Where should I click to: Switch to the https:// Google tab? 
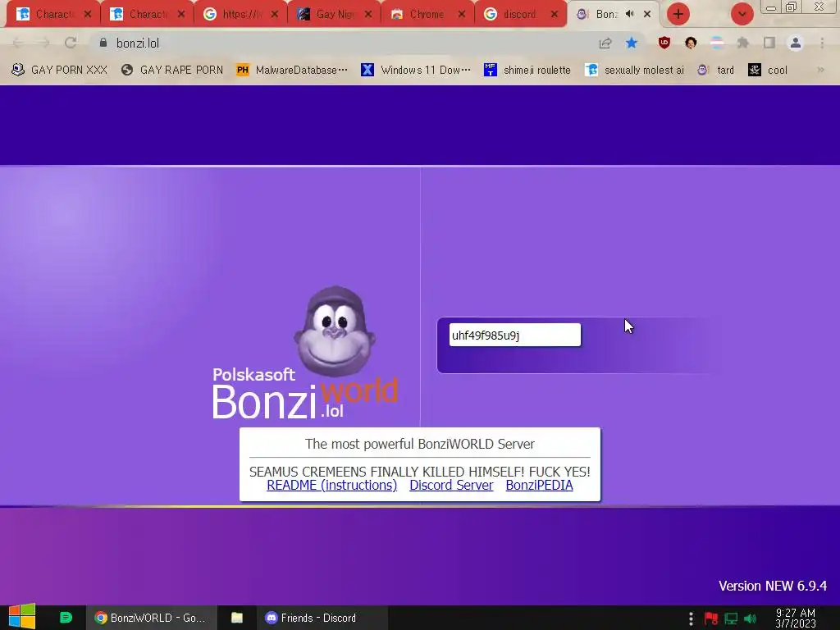(240, 14)
